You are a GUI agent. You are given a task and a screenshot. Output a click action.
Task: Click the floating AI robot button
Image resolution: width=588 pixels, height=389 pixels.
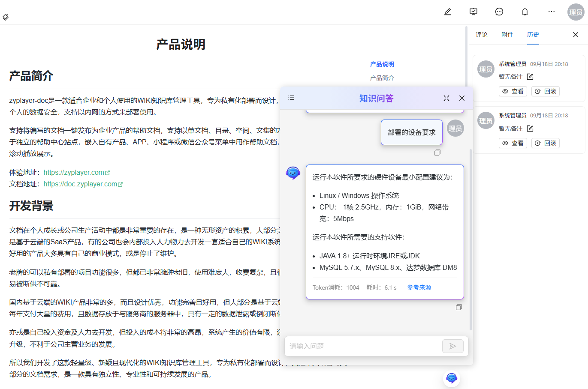pos(452,378)
